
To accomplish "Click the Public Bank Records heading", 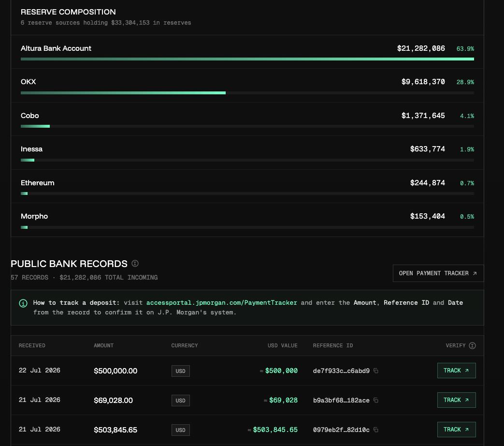I will point(69,264).
